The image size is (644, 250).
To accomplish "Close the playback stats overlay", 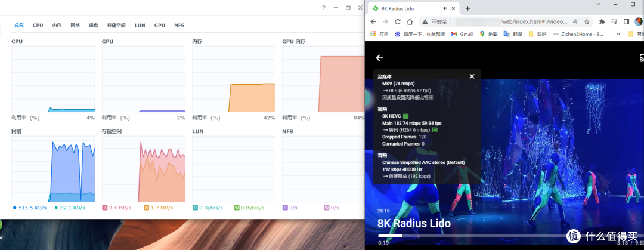I will point(472,76).
